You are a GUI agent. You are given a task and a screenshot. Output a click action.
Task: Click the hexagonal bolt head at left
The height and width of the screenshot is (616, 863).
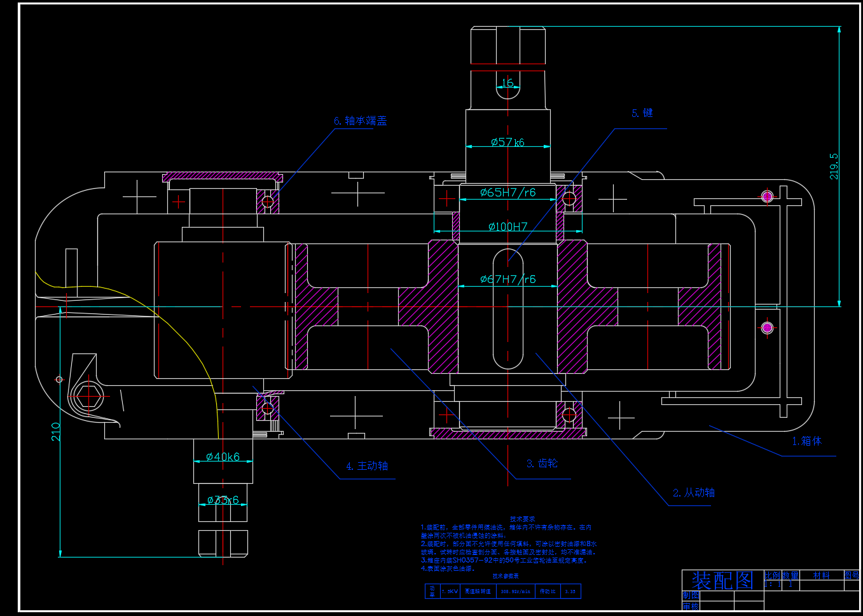pos(88,397)
